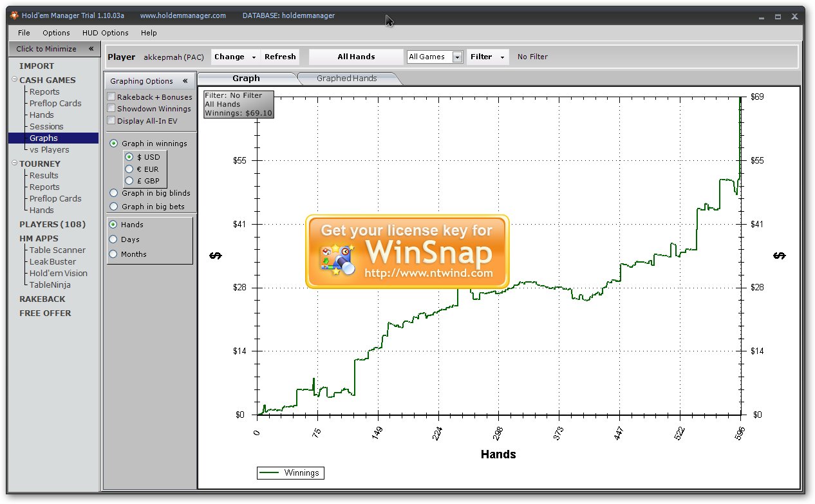Toggle the Showdown Winnings checkbox
Image resolution: width=815 pixels, height=504 pixels.
click(x=111, y=109)
